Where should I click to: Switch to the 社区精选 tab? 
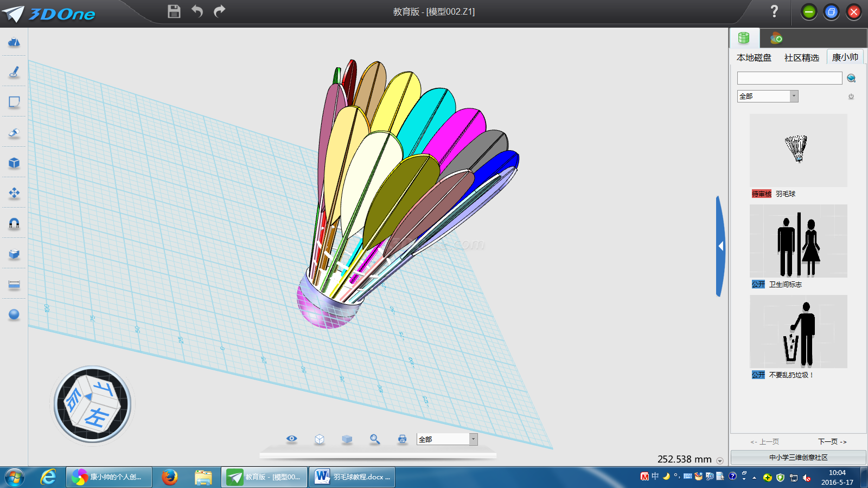pos(801,57)
